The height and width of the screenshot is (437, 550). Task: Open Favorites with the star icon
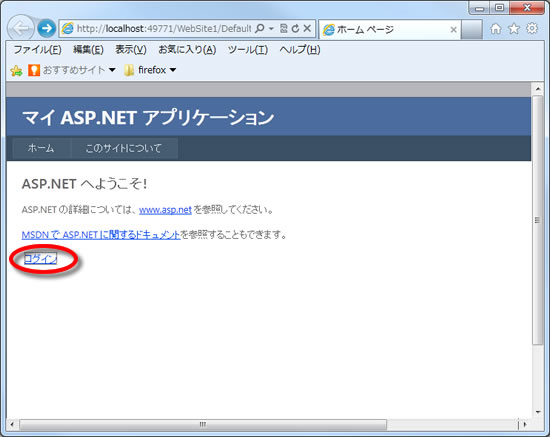click(x=514, y=29)
